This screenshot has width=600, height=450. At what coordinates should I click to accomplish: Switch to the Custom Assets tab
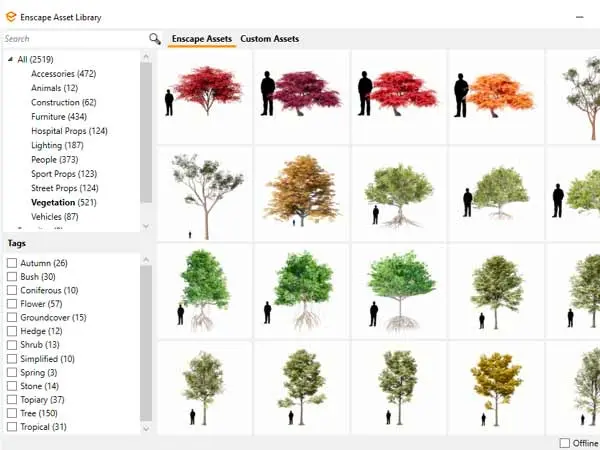(x=270, y=39)
